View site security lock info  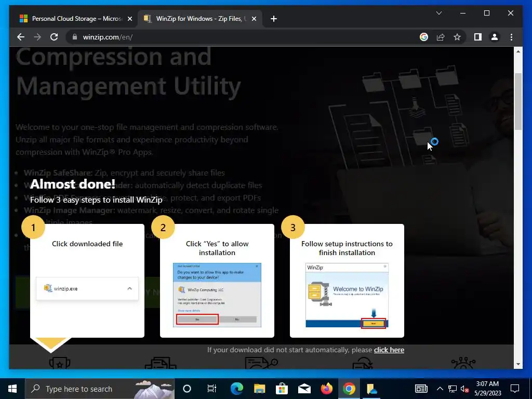[75, 37]
